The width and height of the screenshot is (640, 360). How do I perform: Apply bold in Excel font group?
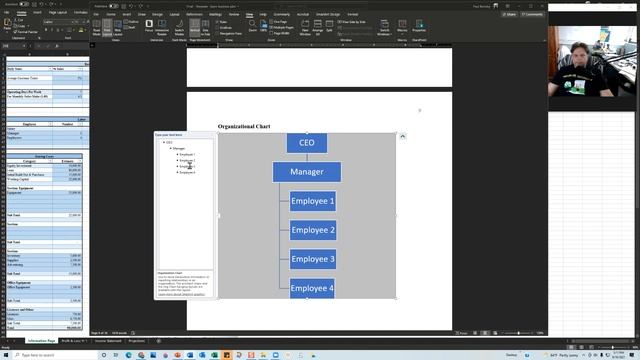46,30
